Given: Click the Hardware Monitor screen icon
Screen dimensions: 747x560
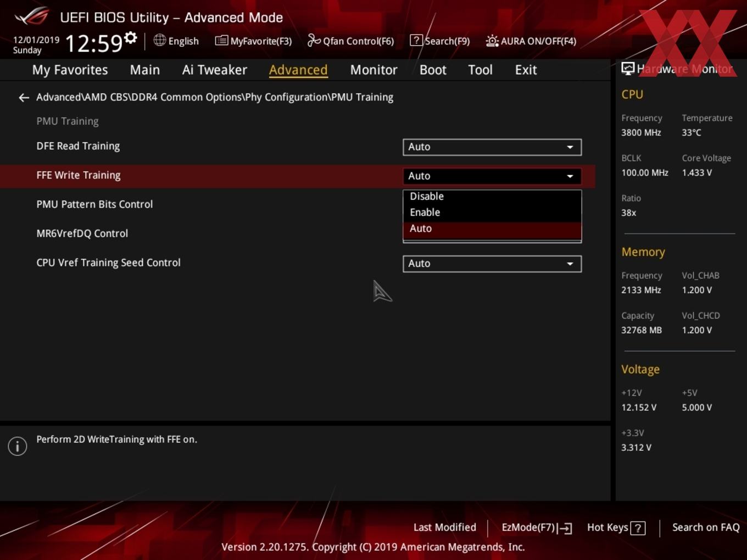Looking at the screenshot, I should click(628, 69).
